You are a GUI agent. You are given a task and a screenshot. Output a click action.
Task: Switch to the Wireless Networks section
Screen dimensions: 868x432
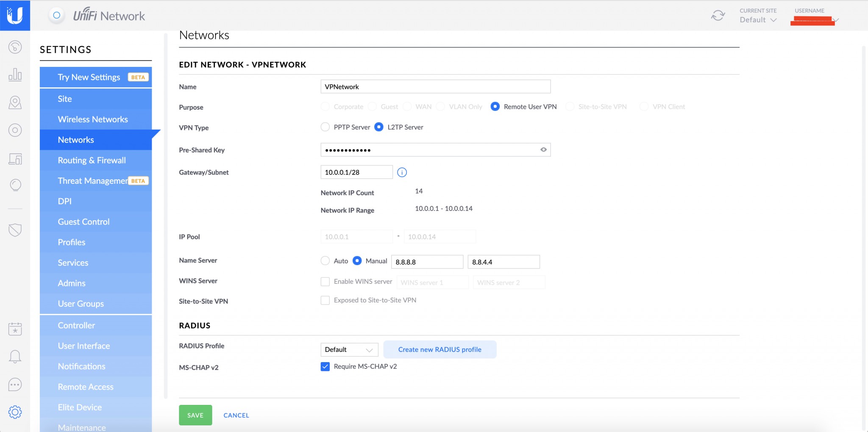93,119
